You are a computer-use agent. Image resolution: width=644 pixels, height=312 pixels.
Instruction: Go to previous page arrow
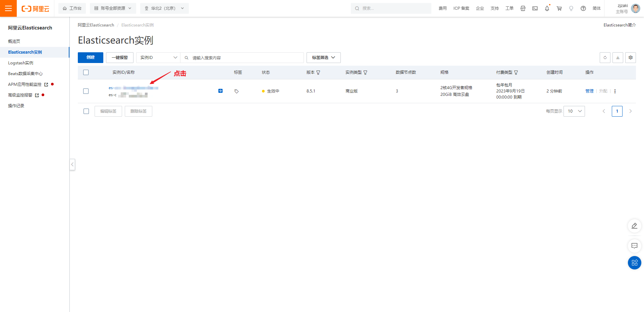(604, 111)
